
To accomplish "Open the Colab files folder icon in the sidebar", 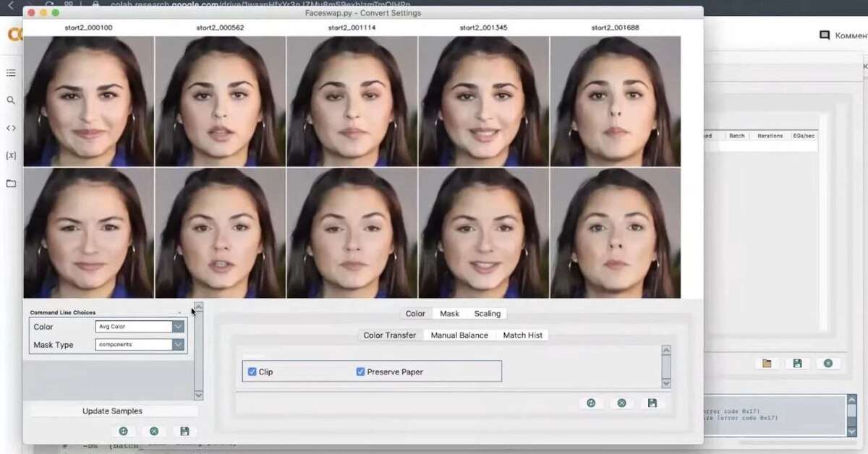I will [x=11, y=184].
